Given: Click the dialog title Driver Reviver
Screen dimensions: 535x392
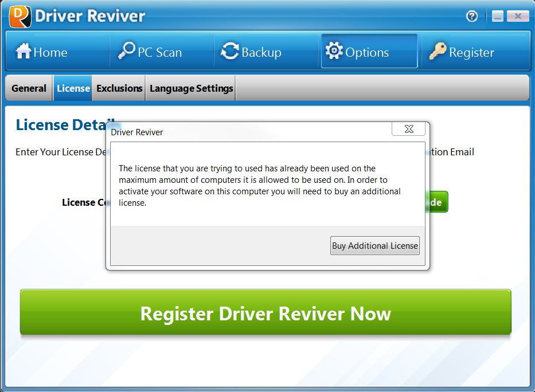Looking at the screenshot, I should tap(137, 132).
